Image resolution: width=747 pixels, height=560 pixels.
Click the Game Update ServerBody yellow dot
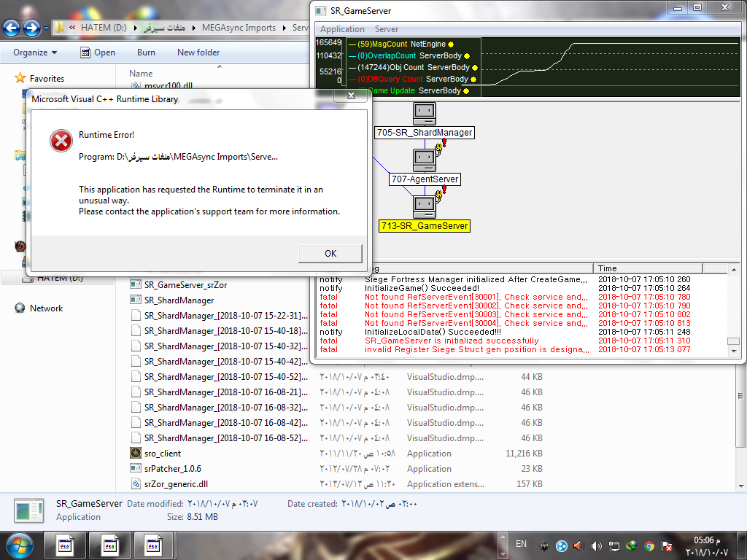466,91
